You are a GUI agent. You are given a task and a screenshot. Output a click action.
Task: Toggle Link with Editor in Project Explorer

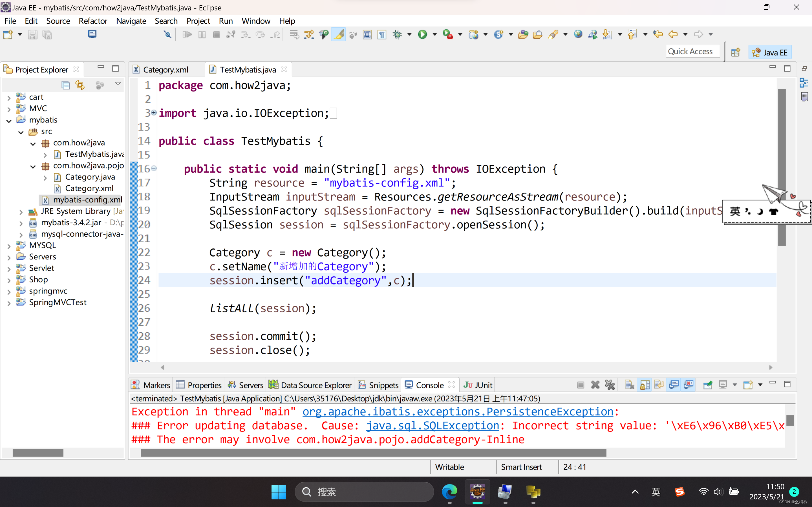coord(80,85)
